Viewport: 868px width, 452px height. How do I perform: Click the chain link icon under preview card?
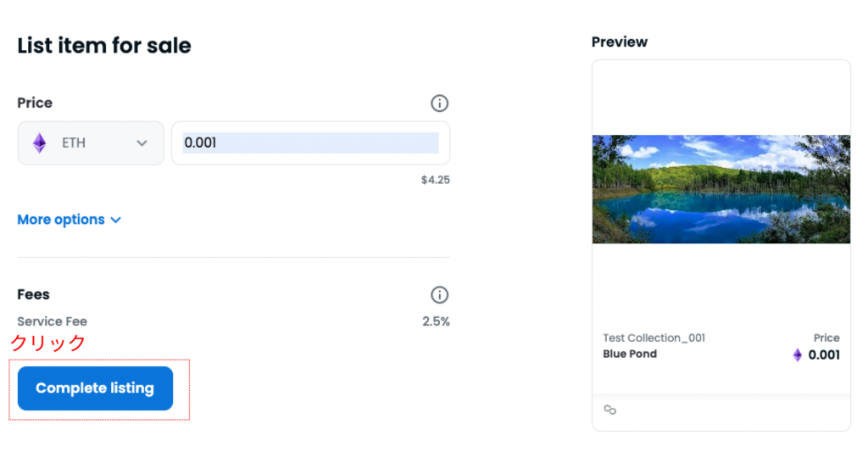[609, 410]
